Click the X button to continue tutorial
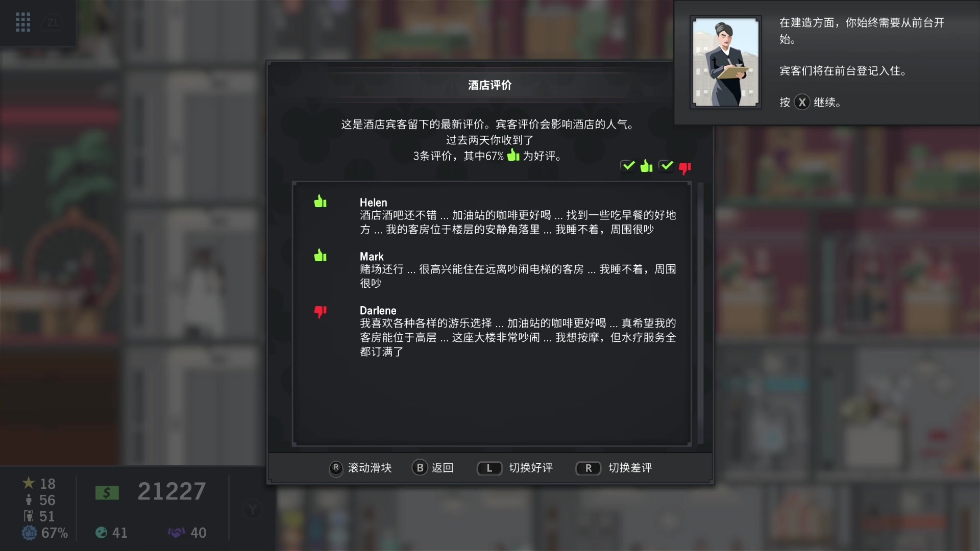The image size is (980, 551). [x=802, y=102]
